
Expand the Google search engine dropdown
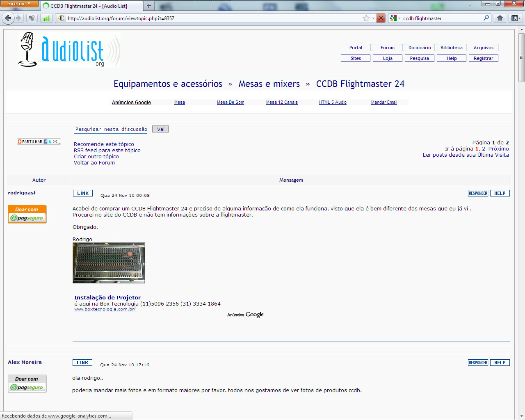click(x=395, y=18)
